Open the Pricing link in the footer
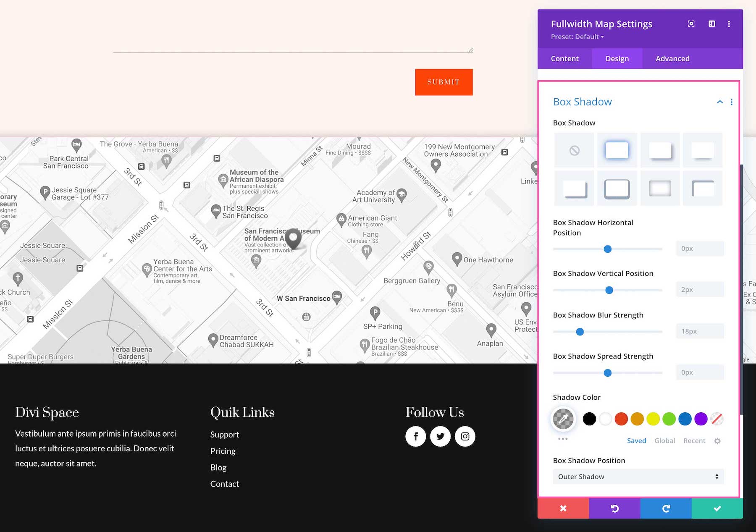 click(x=223, y=451)
